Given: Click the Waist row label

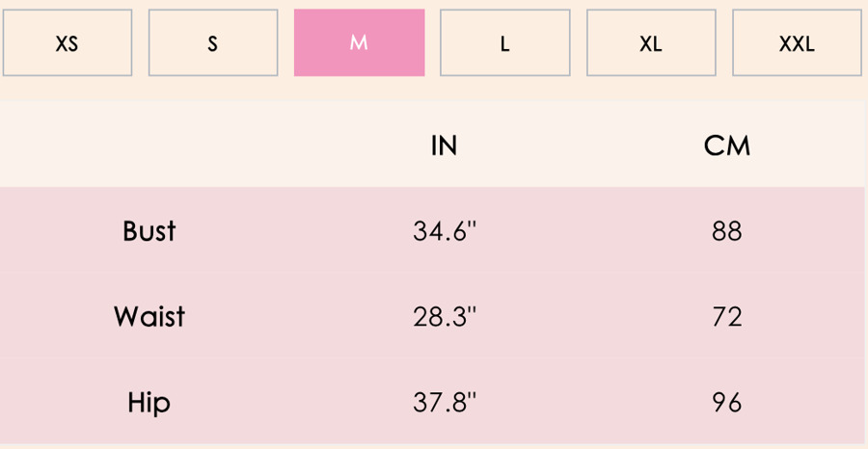Looking at the screenshot, I should [149, 316].
